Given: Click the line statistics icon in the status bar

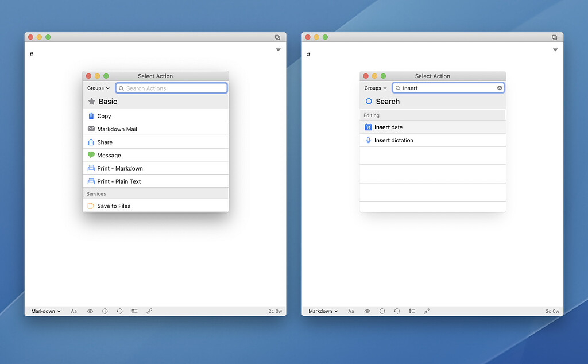Looking at the screenshot, I should coord(134,311).
